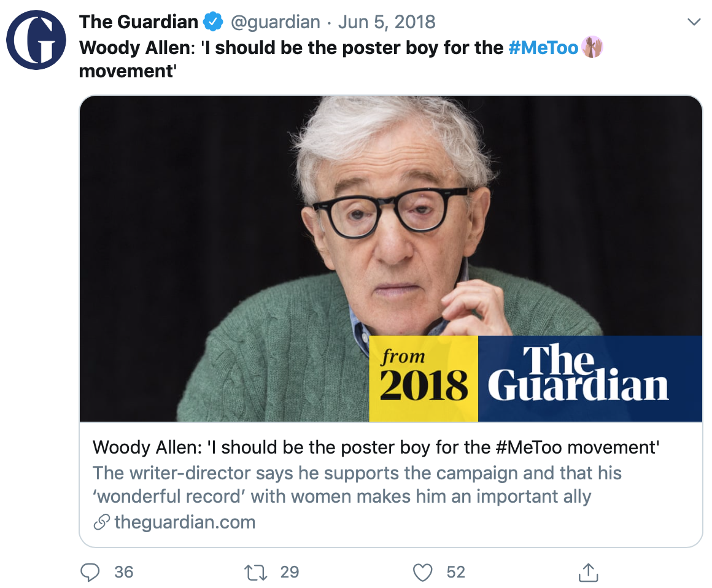Viewport: 712px width, 588px height.
Task: Open the card headline about #MeToo movement
Action: [x=376, y=447]
